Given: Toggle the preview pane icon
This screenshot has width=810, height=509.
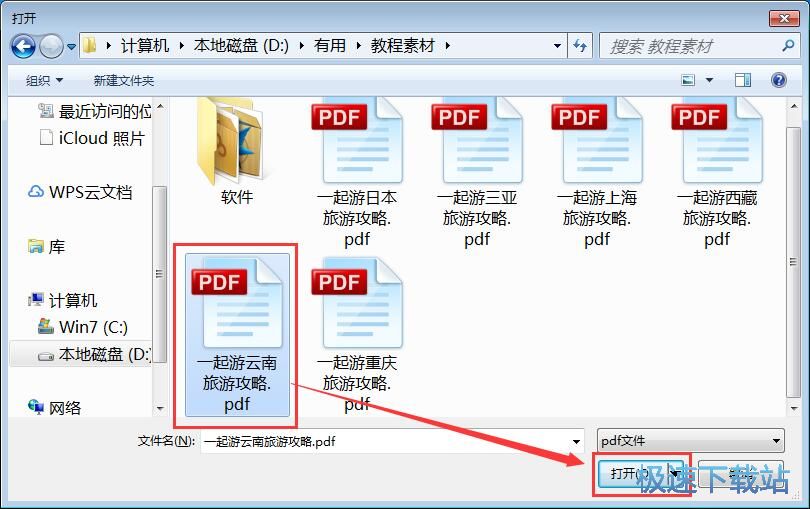Looking at the screenshot, I should click(x=743, y=80).
